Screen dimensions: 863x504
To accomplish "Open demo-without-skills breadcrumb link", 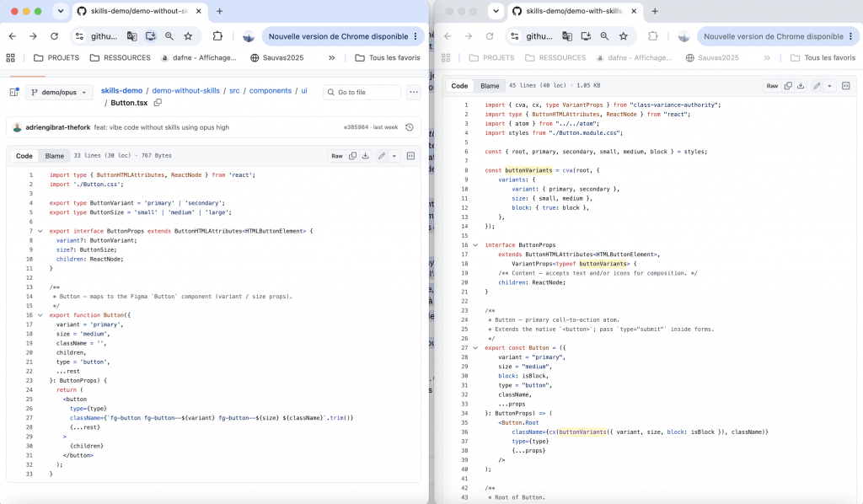I will (x=186, y=90).
